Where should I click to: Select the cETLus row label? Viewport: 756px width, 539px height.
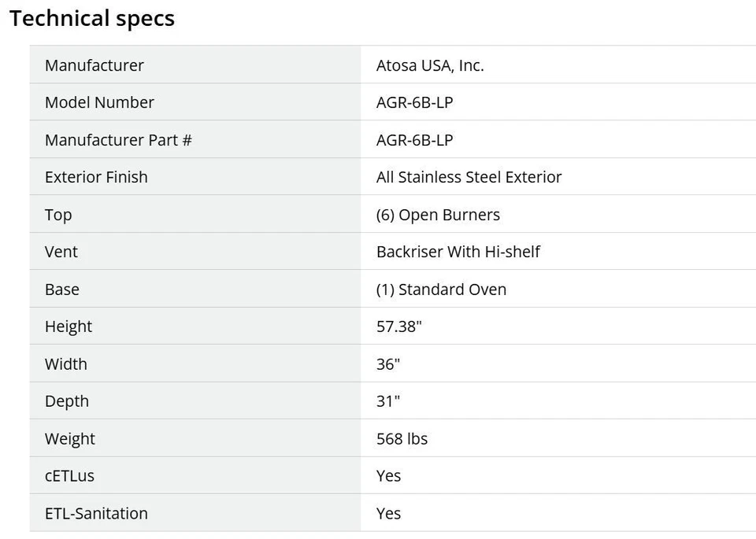click(x=69, y=476)
